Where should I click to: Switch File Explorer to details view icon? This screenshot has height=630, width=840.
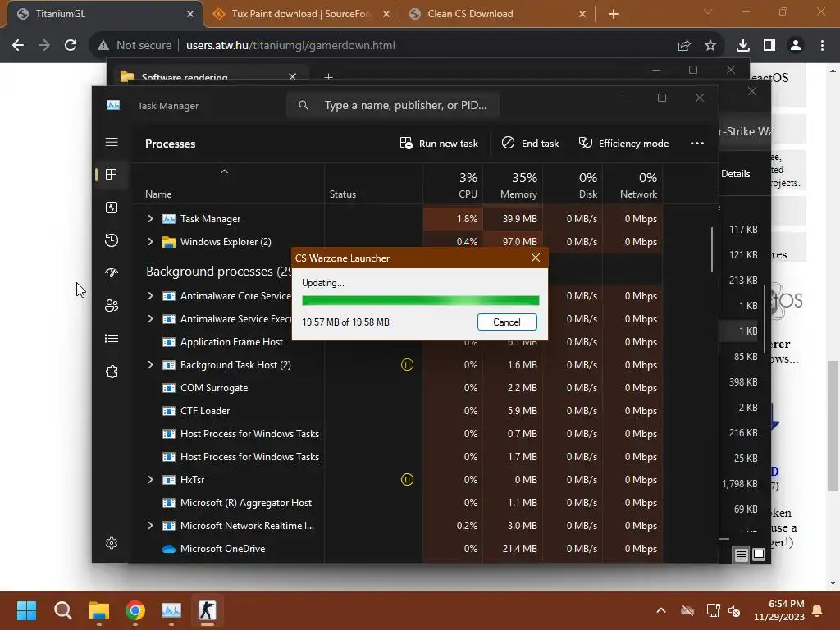coord(741,555)
